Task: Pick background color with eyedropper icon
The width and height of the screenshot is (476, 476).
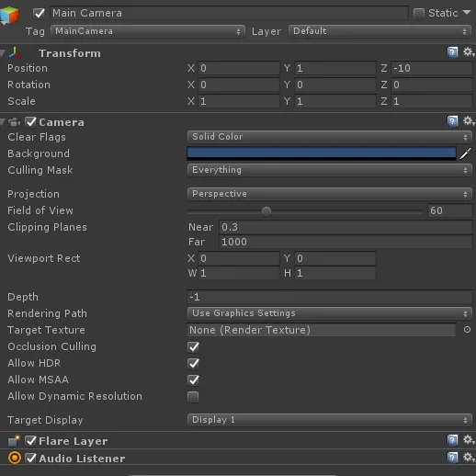Action: point(465,153)
